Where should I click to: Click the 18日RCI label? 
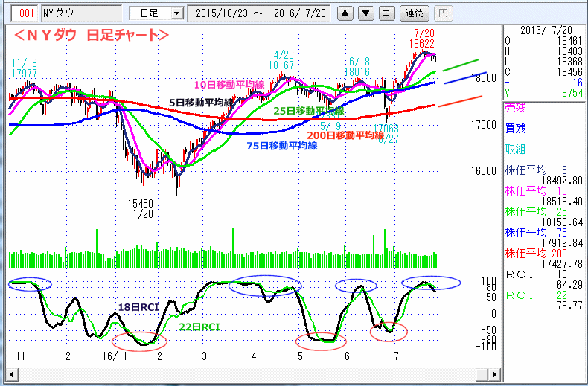(138, 307)
